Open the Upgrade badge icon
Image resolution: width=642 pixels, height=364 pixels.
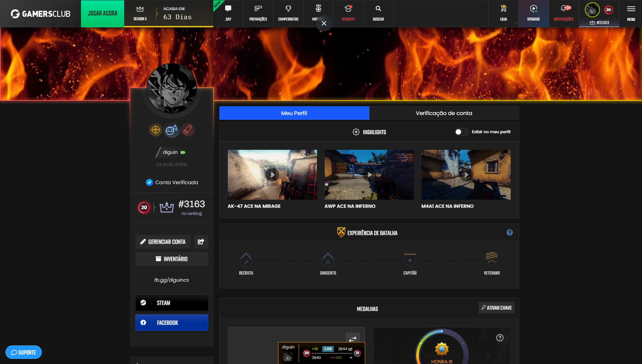click(x=534, y=9)
